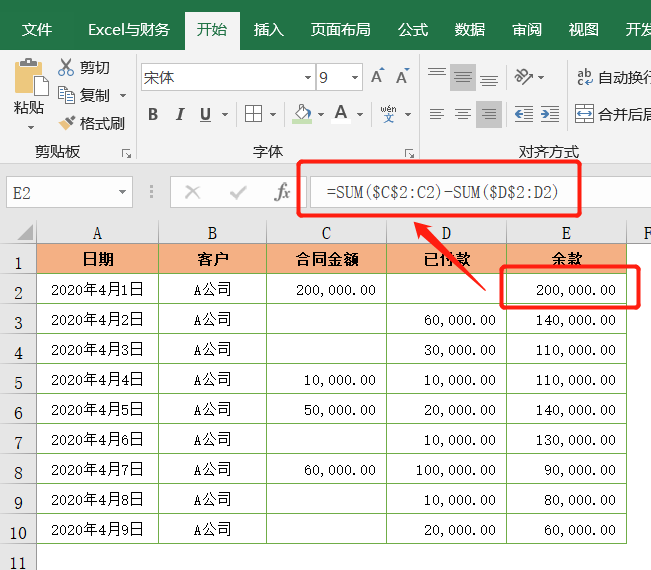
Task: Select cell E2 with 200,000.00
Action: (x=566, y=289)
